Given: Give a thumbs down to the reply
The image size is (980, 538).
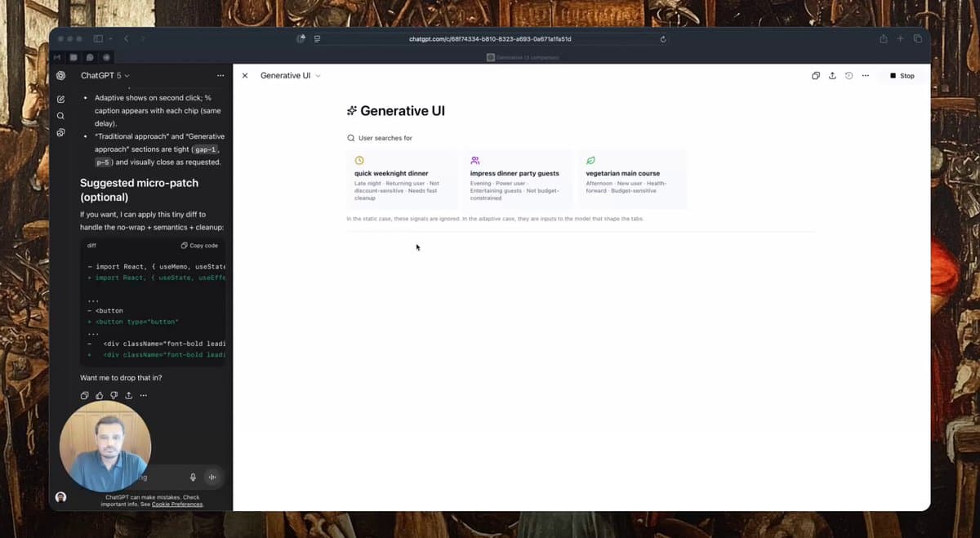Looking at the screenshot, I should [114, 395].
